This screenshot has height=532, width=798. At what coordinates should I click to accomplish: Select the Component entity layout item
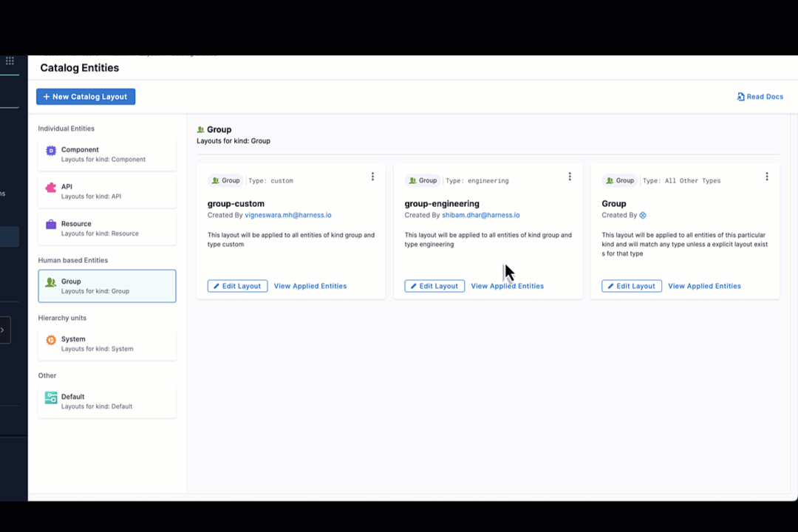pyautogui.click(x=107, y=154)
